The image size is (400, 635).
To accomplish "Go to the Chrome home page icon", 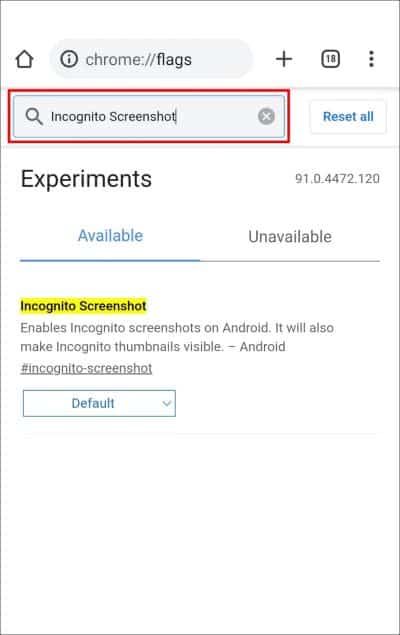I will click(24, 59).
